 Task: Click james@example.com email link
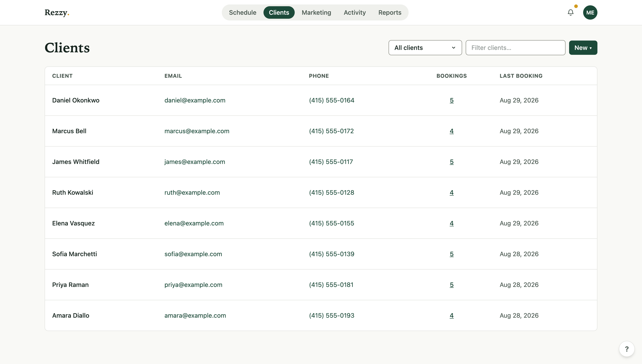point(195,162)
